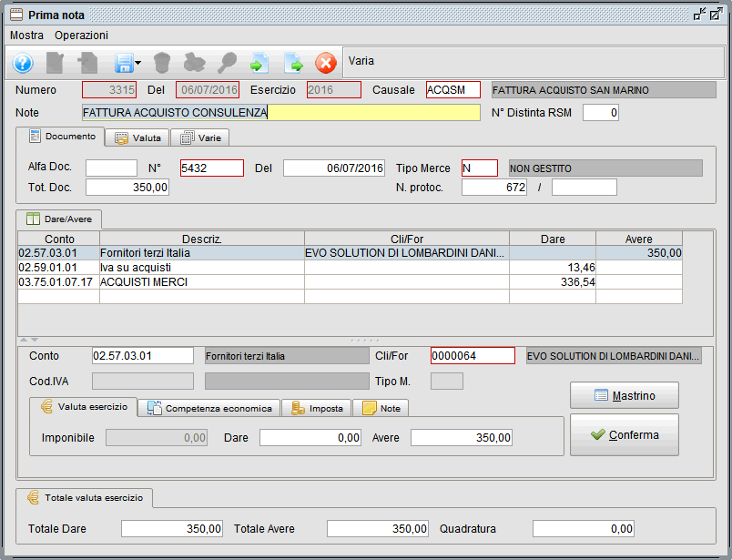Select the Imposta tab

click(x=316, y=408)
